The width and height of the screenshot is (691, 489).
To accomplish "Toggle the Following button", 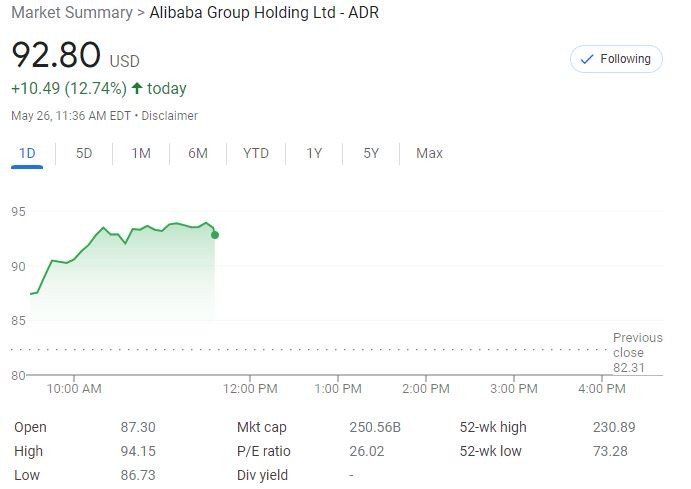I will (x=616, y=59).
